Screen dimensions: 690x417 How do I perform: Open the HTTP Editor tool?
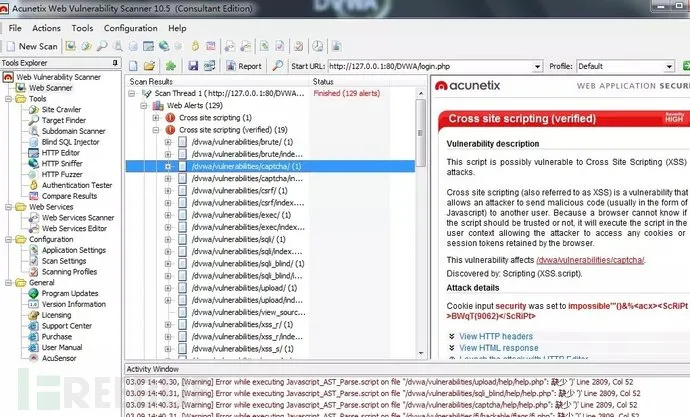[60, 153]
